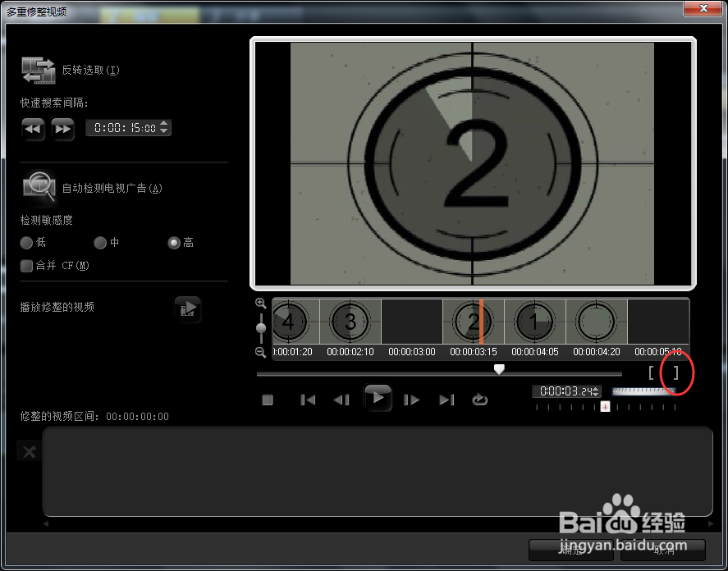
Task: Zoom in on the timeline with plus icon
Action: click(x=260, y=303)
